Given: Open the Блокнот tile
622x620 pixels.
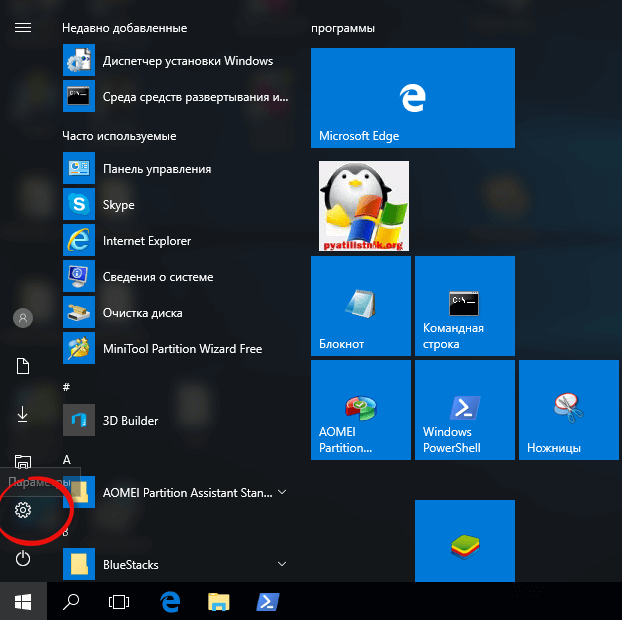Looking at the screenshot, I should 361,306.
